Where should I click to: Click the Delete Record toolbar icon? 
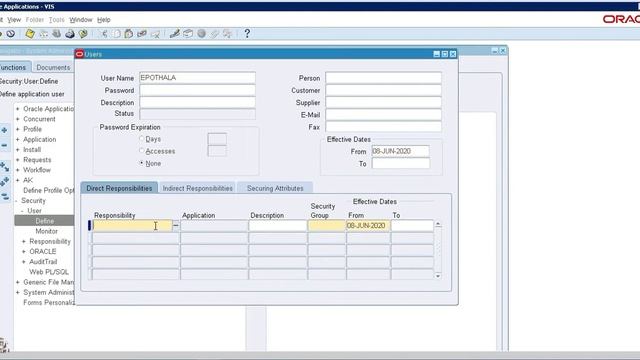tap(155, 34)
